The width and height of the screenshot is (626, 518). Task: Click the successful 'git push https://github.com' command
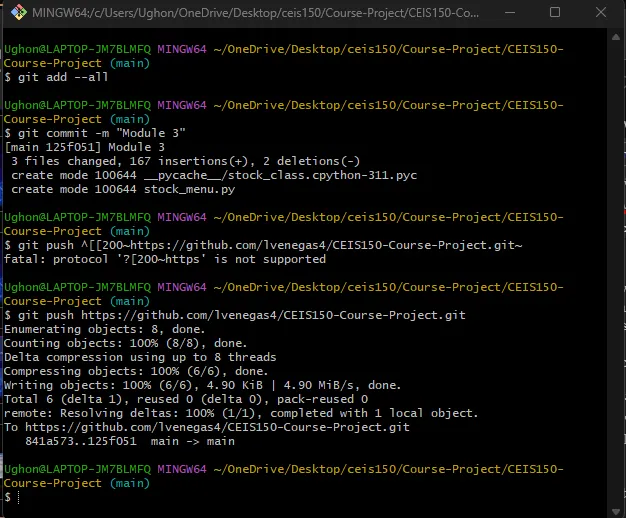click(x=235, y=315)
